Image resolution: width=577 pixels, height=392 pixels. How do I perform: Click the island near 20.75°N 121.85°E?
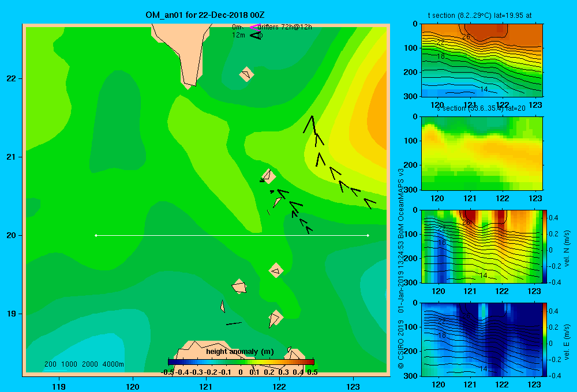[x=269, y=176]
